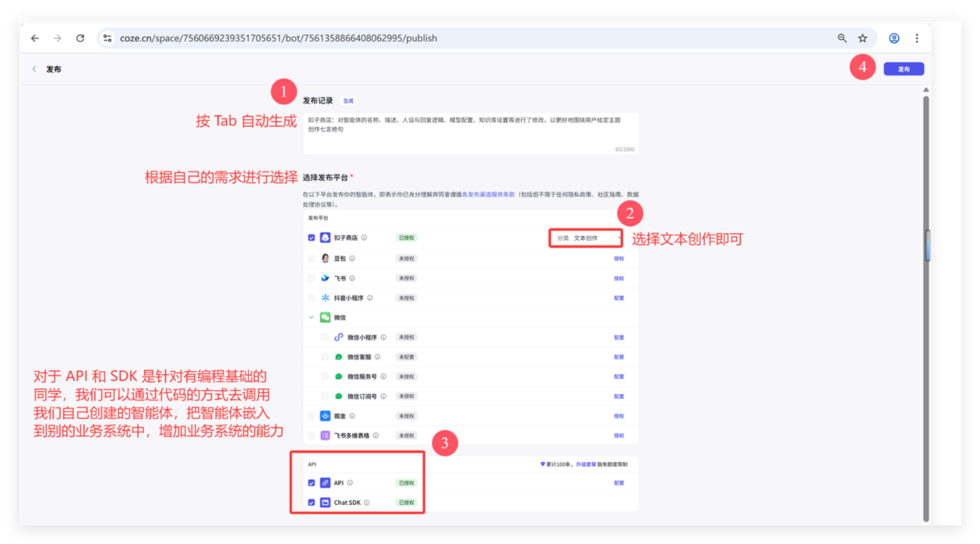Open the browser three-dot menu
This screenshot has width=980, height=544.
(x=917, y=39)
